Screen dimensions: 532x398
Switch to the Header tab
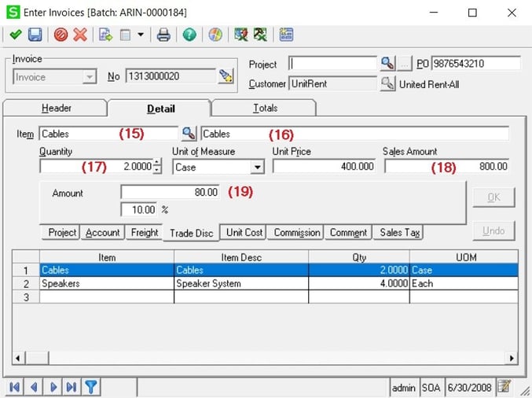[56, 108]
